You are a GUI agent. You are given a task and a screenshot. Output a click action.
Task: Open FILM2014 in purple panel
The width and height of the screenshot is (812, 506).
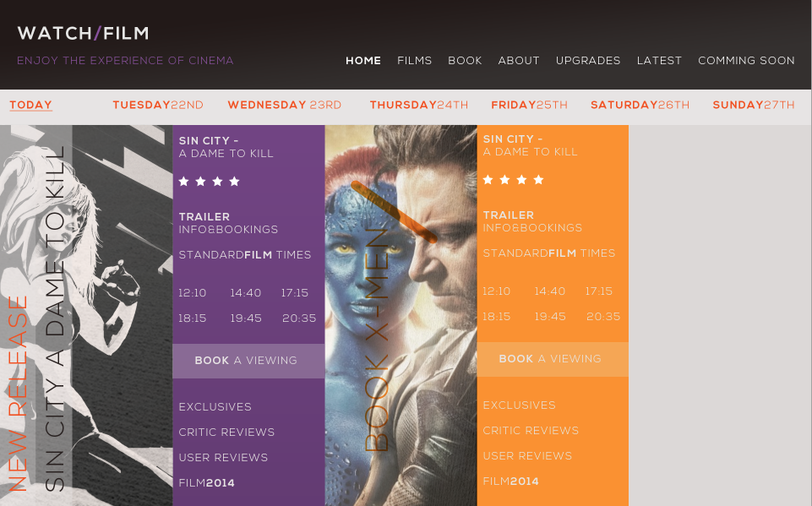(x=207, y=483)
